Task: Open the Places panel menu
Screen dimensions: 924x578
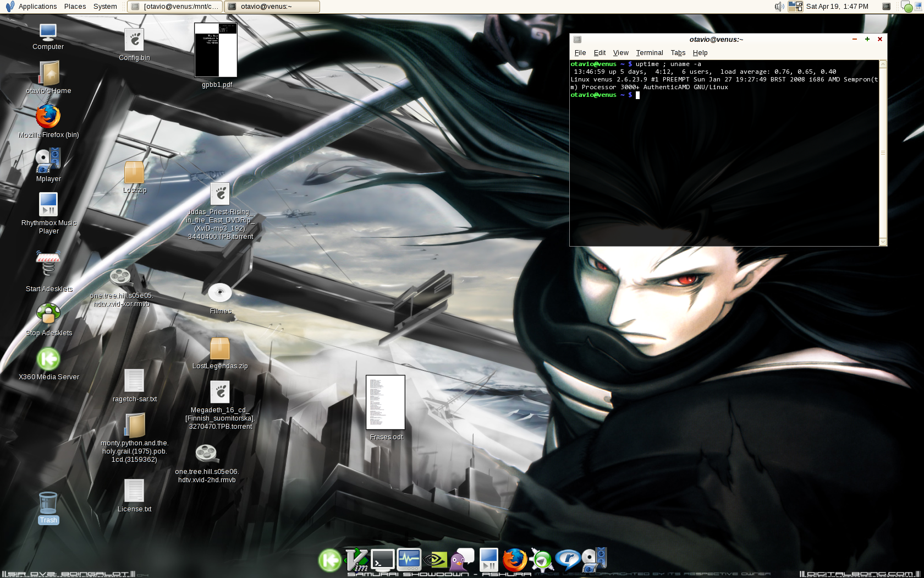Action: tap(75, 7)
